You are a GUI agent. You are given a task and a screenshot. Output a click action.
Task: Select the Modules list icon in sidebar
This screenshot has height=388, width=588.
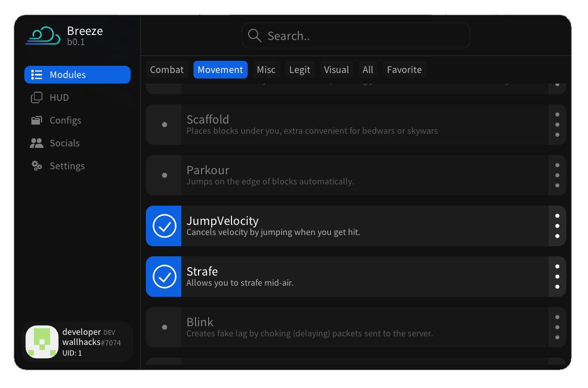[36, 74]
